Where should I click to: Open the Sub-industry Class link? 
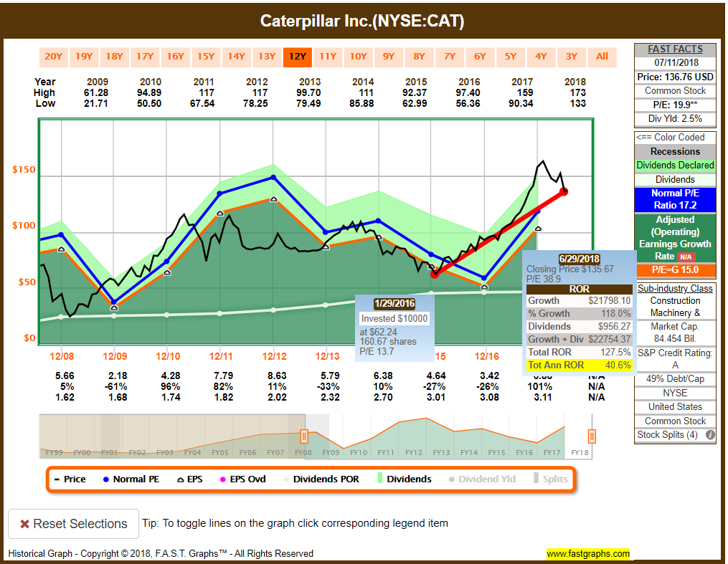(x=675, y=289)
